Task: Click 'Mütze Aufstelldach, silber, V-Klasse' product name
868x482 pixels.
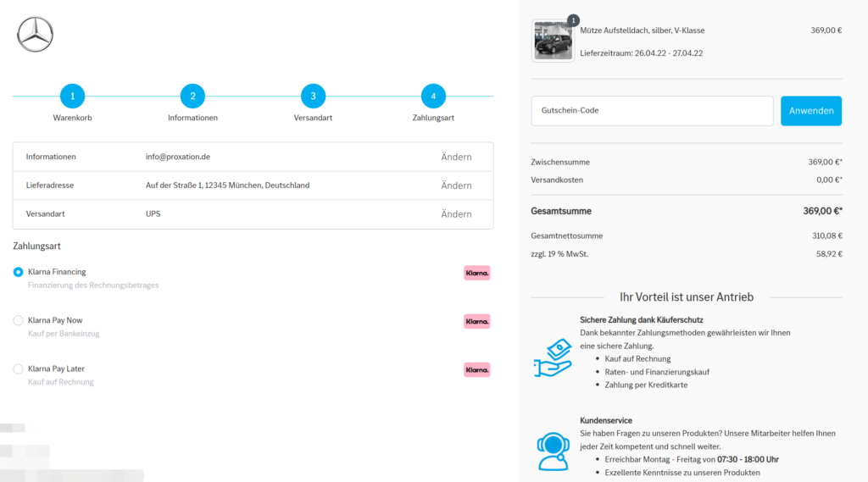Action: pyautogui.click(x=643, y=30)
